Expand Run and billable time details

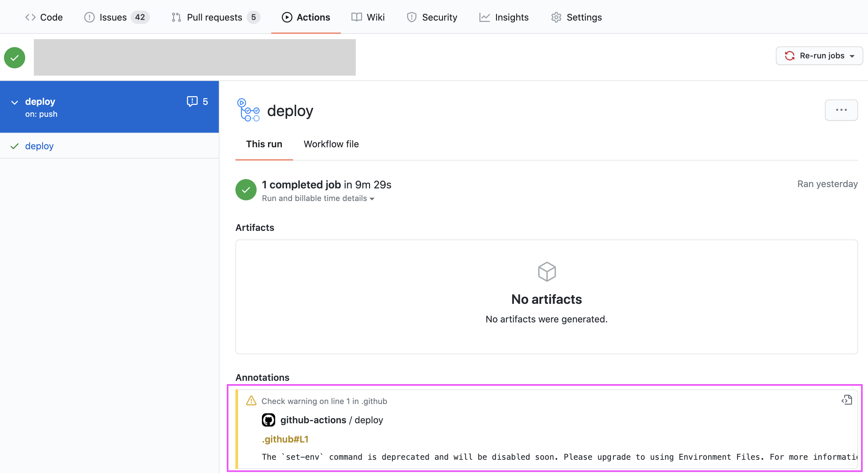click(318, 199)
